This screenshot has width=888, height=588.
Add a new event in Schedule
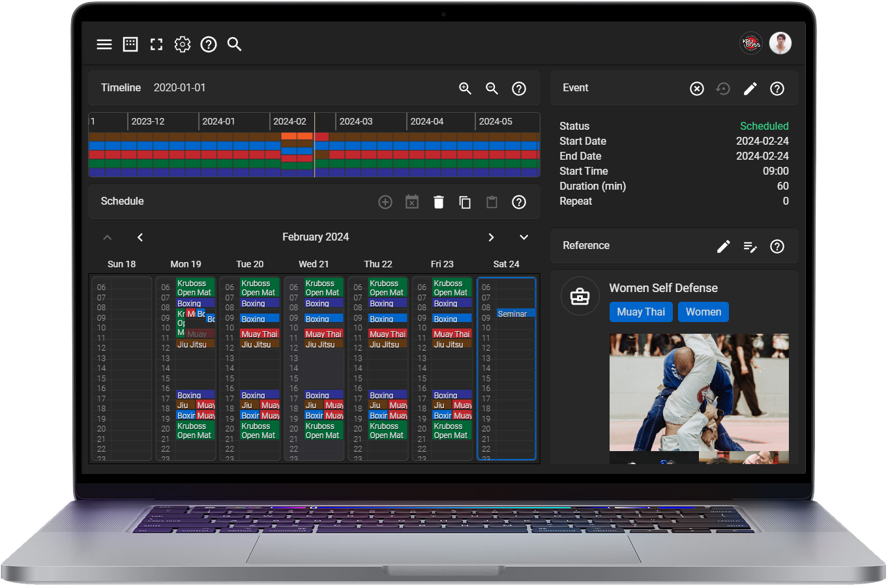(x=385, y=202)
